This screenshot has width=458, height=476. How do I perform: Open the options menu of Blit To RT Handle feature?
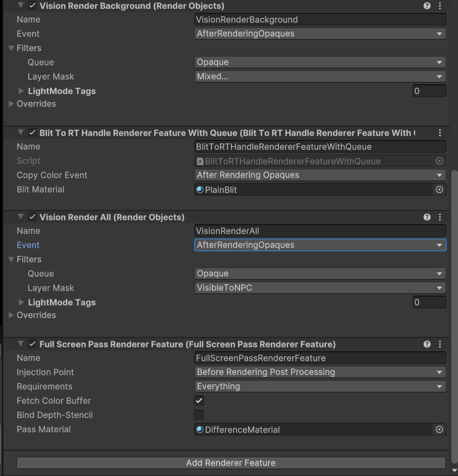click(x=440, y=133)
